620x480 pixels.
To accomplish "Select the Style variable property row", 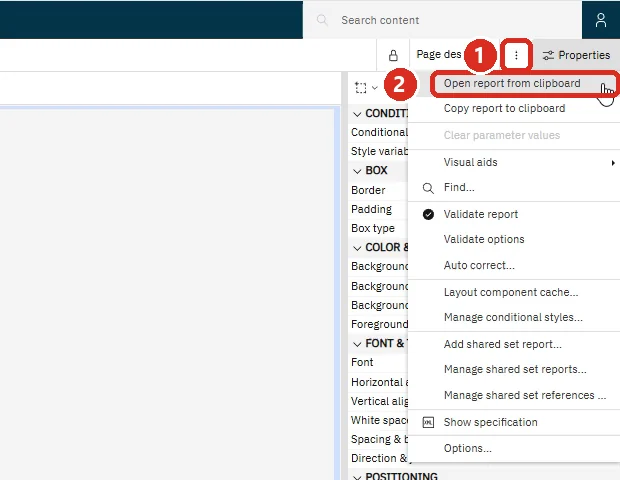I will pyautogui.click(x=378, y=151).
